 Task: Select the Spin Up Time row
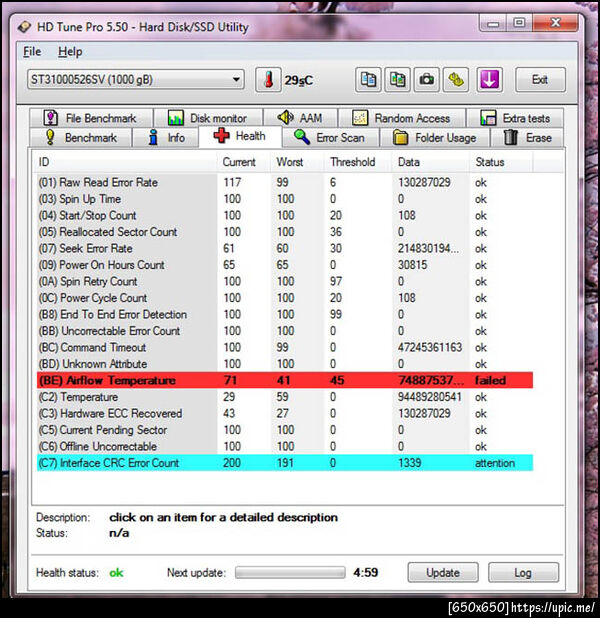click(285, 199)
